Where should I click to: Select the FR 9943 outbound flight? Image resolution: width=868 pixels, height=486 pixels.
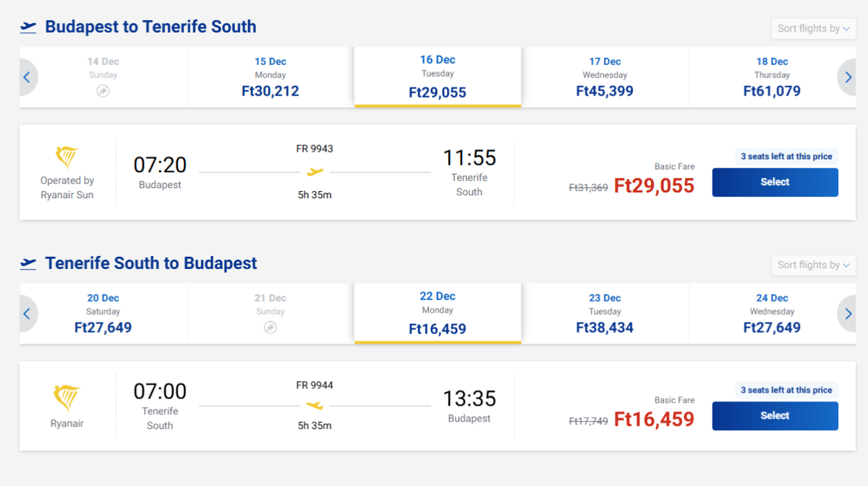[775, 182]
